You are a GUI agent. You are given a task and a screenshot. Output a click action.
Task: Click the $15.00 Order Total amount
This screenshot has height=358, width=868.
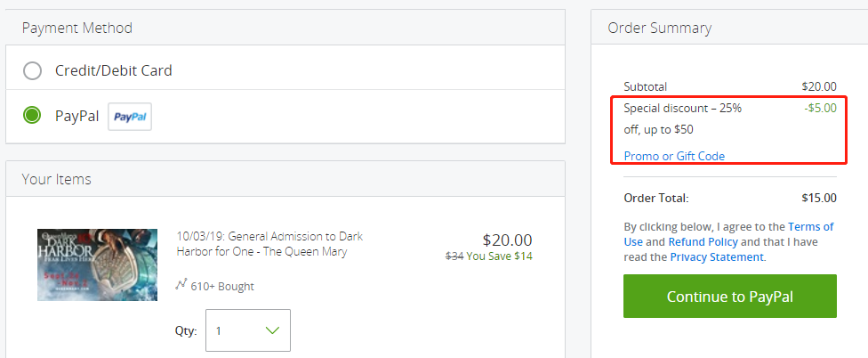[x=819, y=198]
